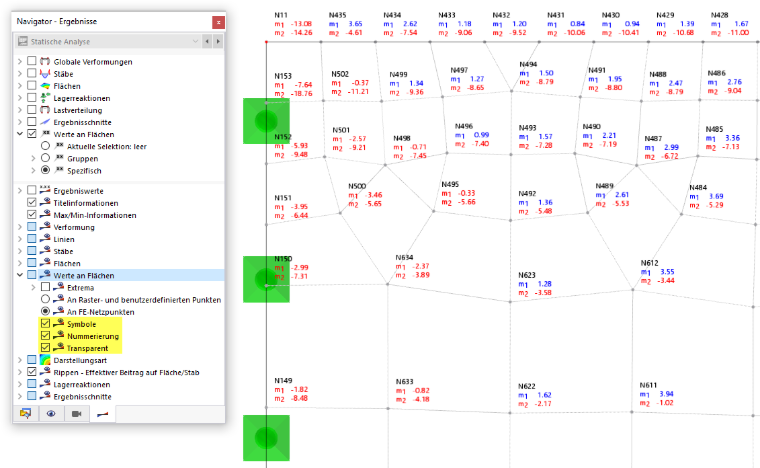Click the green support at bottom of model

(x=266, y=438)
